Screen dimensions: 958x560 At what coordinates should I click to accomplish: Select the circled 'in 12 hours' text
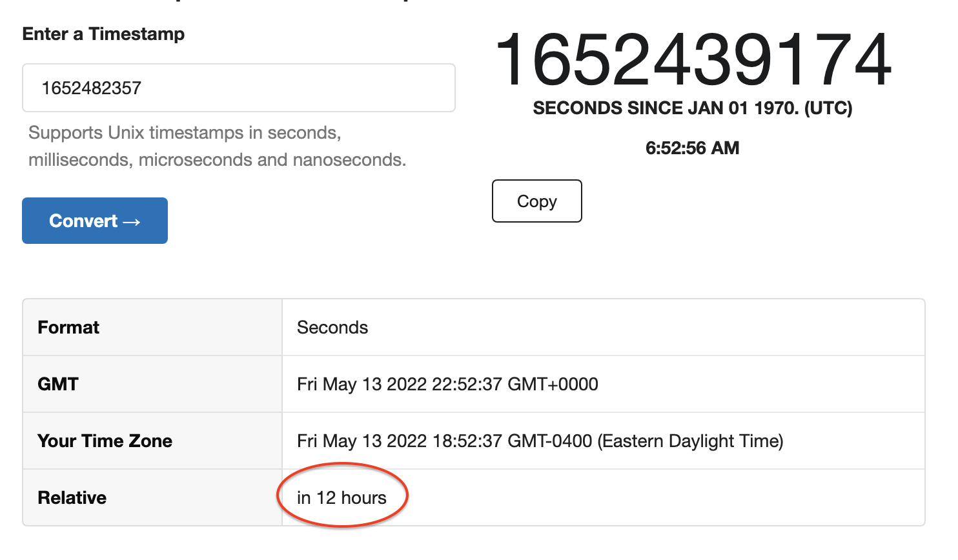point(341,497)
